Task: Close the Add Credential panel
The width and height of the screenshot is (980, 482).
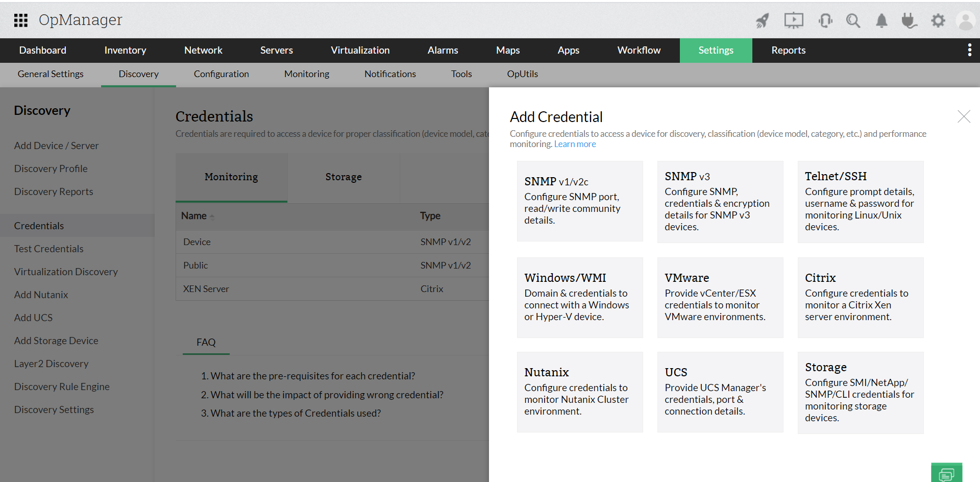Action: pos(964,116)
